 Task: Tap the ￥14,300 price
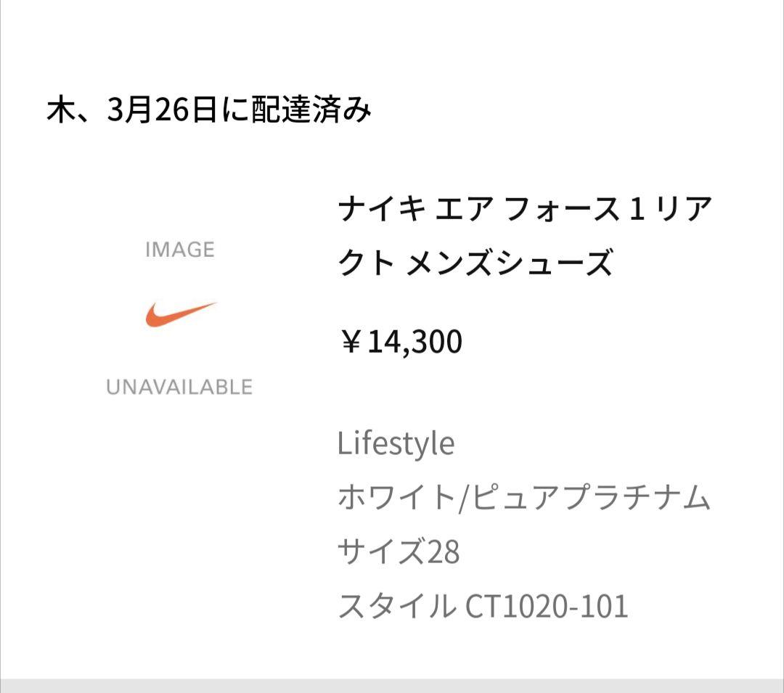401,342
